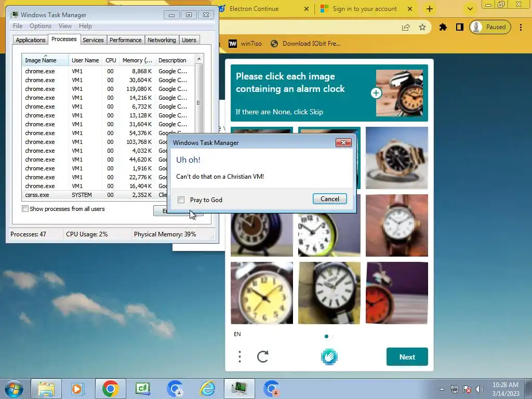Screen dimensions: 532x399
Task: Select the silver wristwatch captcha image
Action: (329, 293)
